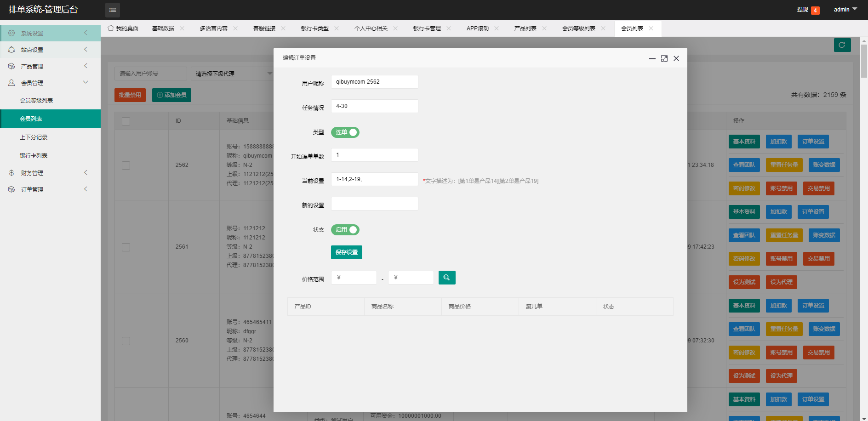Click the hamburger menu collapse icon
868x421 pixels.
[113, 10]
